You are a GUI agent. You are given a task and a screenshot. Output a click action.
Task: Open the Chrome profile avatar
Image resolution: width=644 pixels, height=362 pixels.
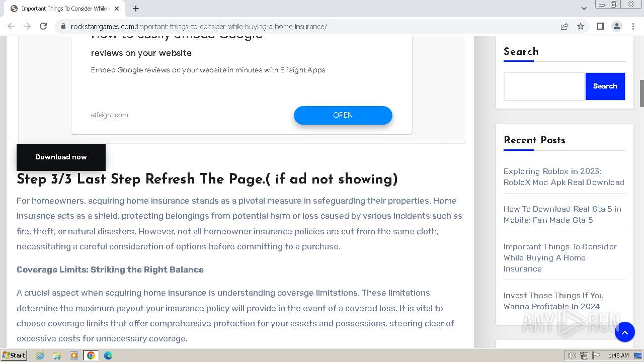617,26
